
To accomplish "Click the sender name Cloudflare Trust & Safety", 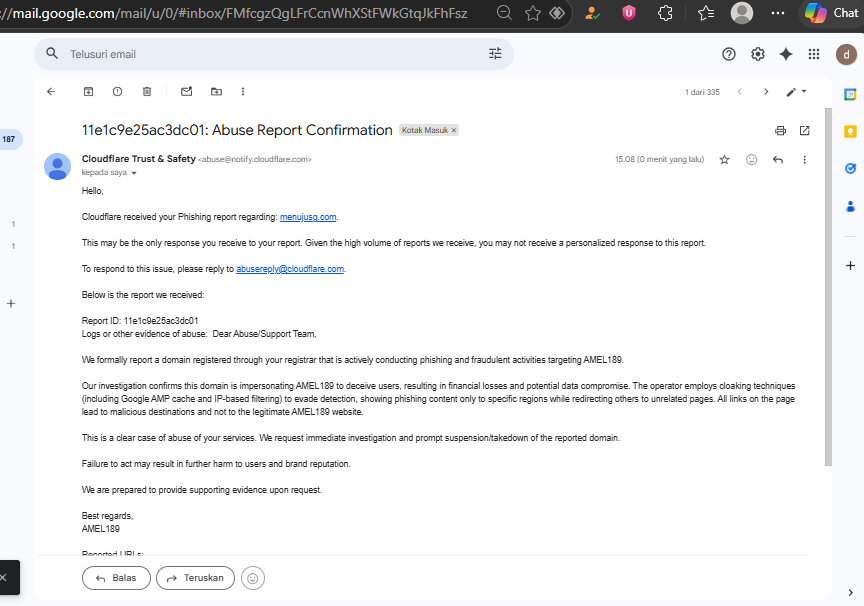I will [139, 159].
